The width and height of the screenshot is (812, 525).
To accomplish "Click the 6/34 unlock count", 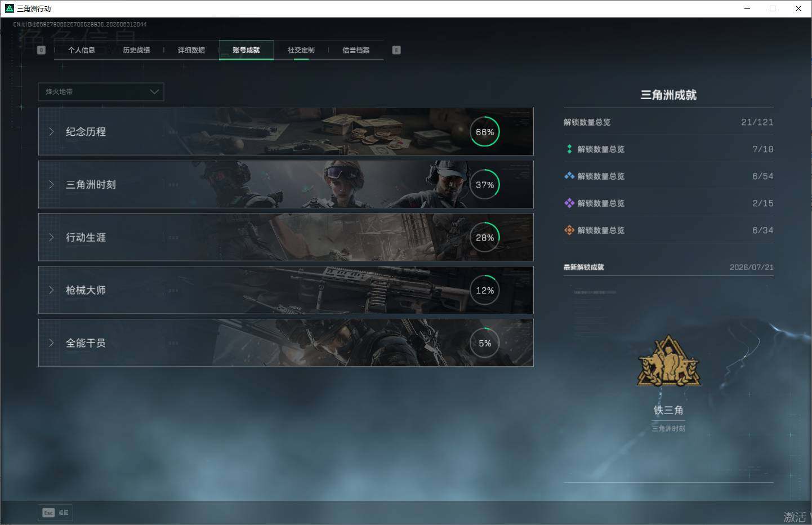I will (763, 230).
